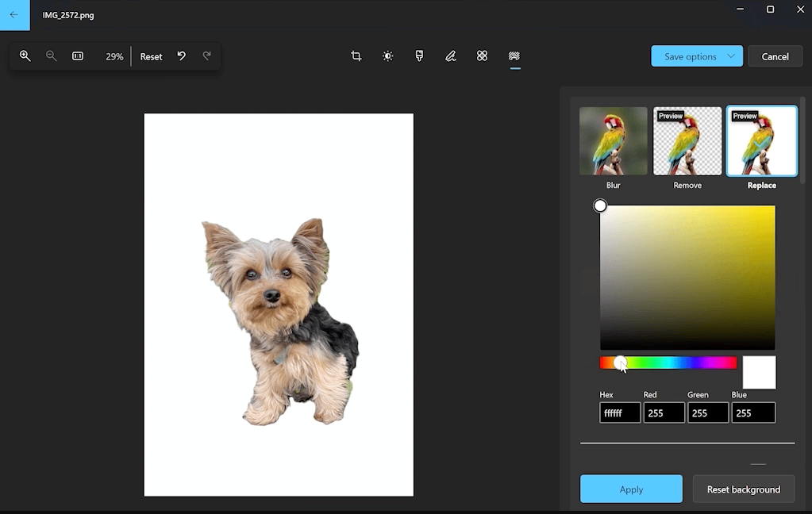Open the Adjustment brightness tool
Screen dimensions: 812x514
point(387,56)
